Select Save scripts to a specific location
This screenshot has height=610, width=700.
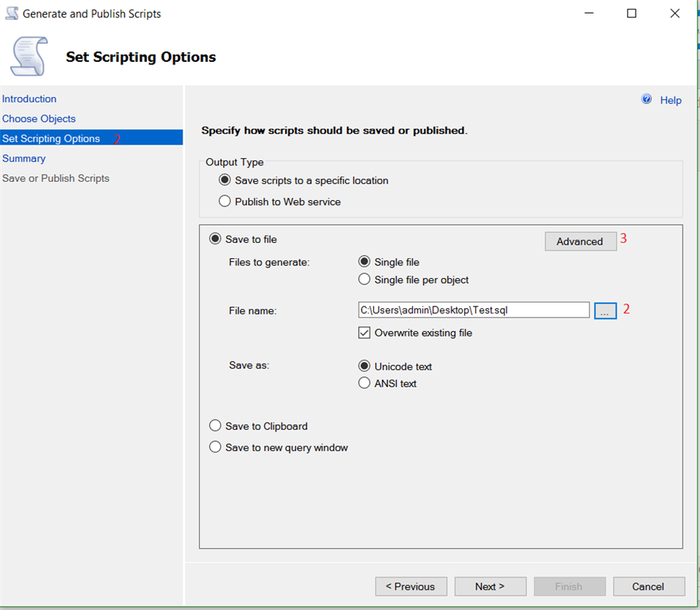point(225,180)
